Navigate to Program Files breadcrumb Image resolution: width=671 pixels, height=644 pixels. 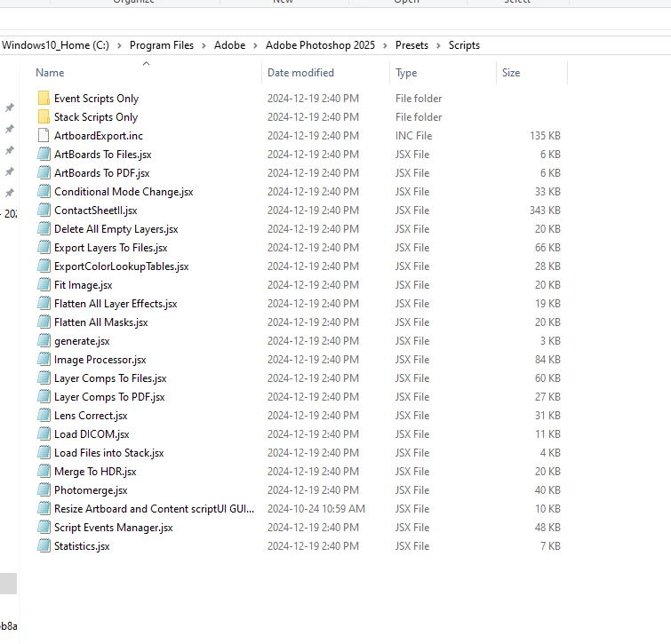tap(162, 45)
